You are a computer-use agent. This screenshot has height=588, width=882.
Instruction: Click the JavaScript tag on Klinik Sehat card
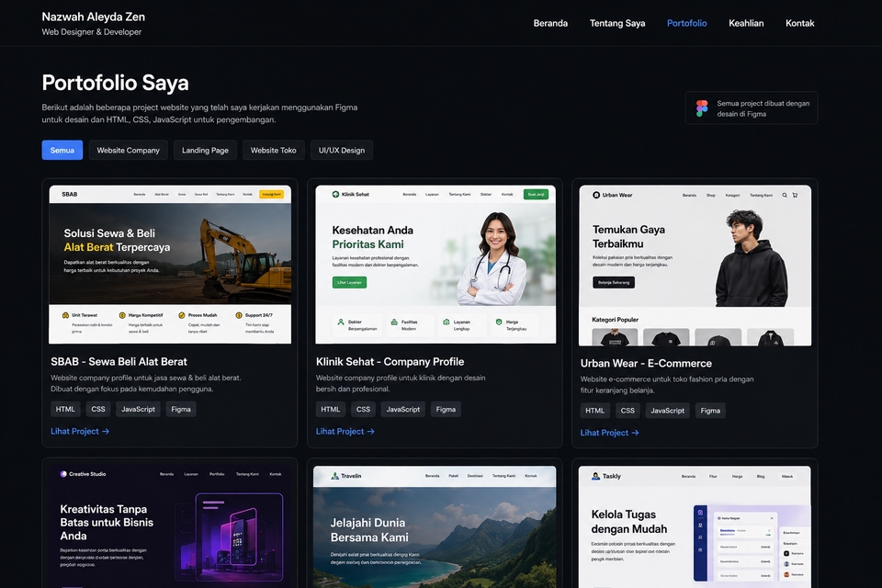(x=402, y=409)
